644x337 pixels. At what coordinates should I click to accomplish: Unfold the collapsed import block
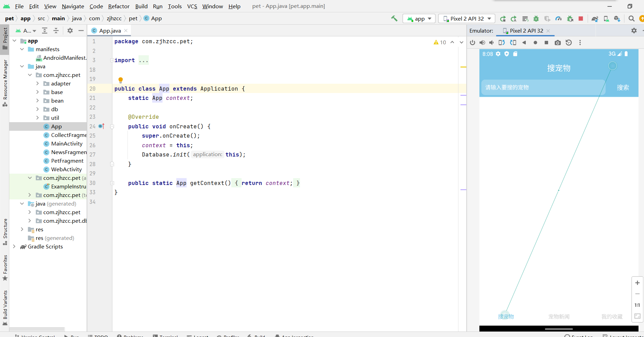click(112, 60)
